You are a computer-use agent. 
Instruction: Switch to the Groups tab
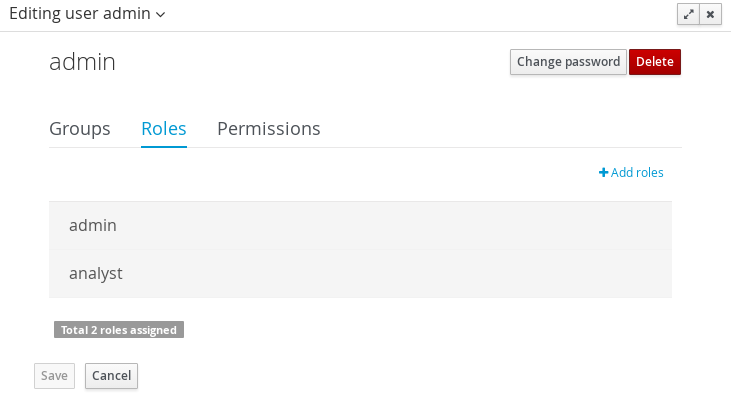click(80, 129)
